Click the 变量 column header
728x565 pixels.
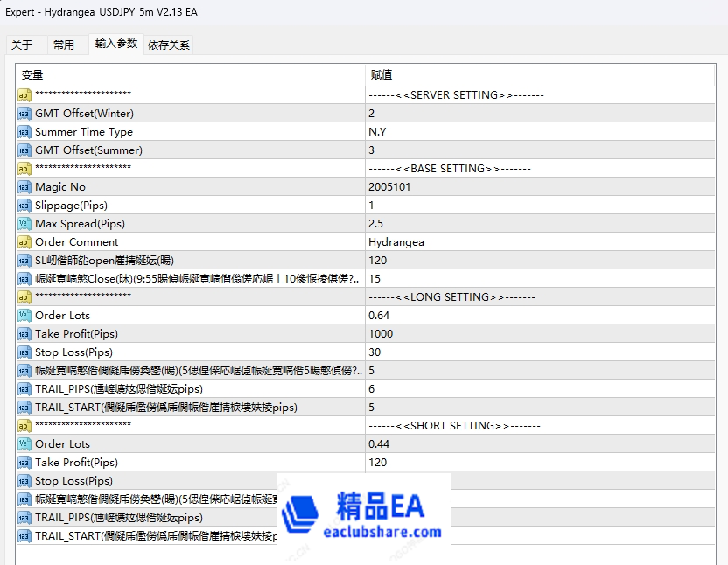[32, 75]
